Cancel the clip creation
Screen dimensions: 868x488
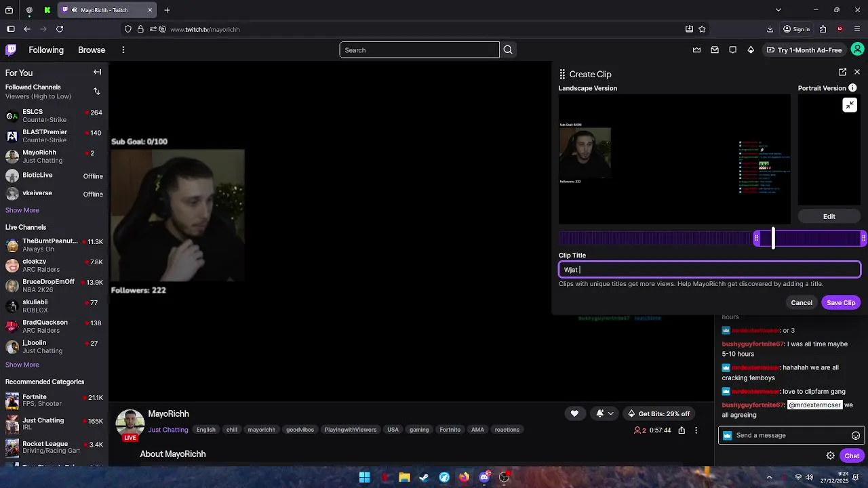pos(802,302)
